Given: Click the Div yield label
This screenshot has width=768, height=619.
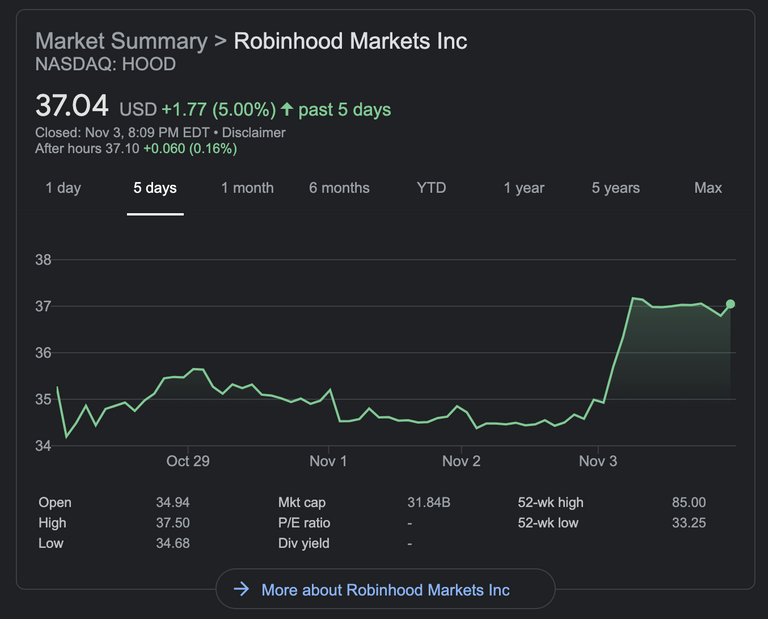Looking at the screenshot, I should (x=304, y=544).
